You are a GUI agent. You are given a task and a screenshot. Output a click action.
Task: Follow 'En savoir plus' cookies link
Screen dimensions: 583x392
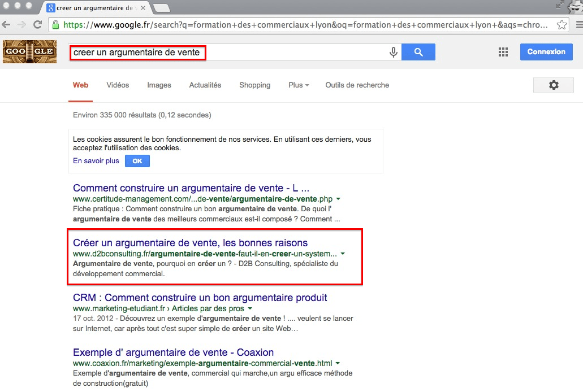96,161
